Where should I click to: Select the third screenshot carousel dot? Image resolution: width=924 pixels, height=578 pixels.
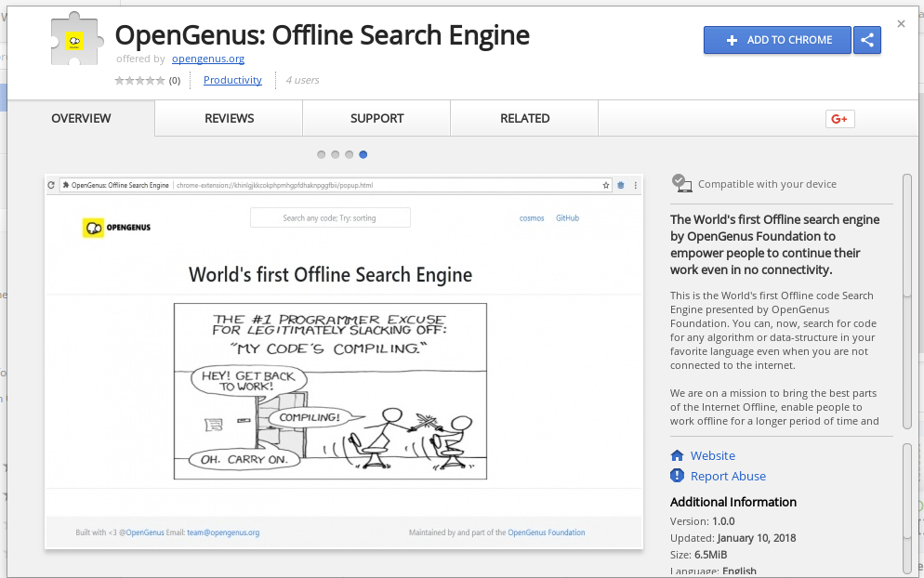click(349, 154)
